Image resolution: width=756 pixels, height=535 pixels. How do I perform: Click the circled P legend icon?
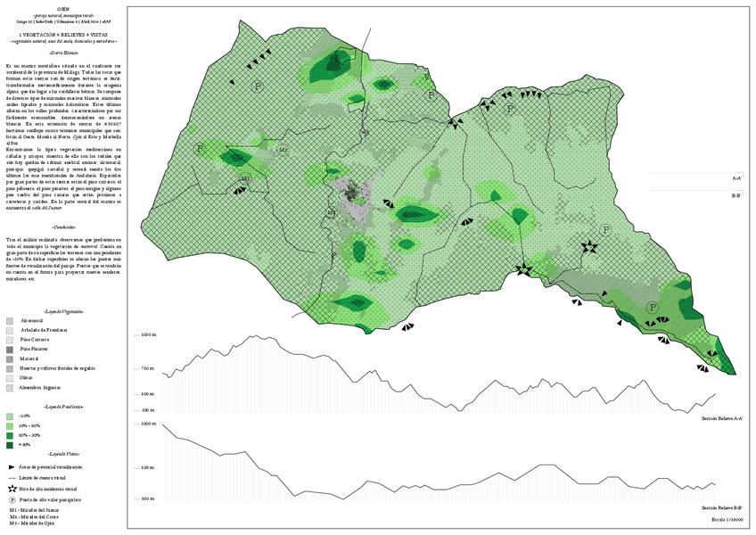pos(11,501)
